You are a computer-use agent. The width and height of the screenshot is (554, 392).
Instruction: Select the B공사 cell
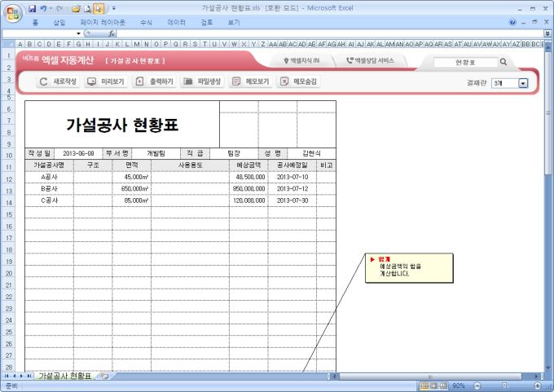[50, 189]
